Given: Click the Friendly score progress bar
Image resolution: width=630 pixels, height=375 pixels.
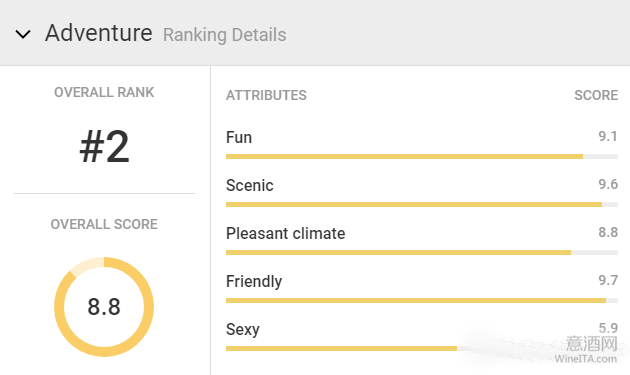Looking at the screenshot, I should [422, 300].
